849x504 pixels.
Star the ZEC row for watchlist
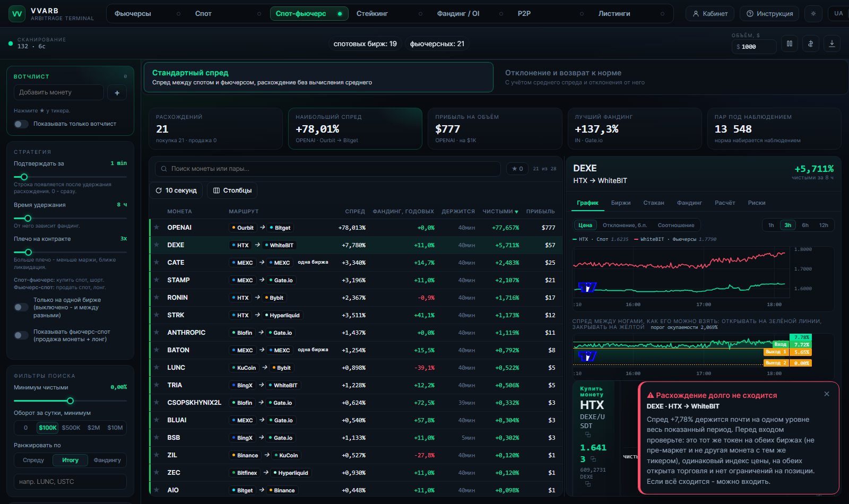pos(157,473)
